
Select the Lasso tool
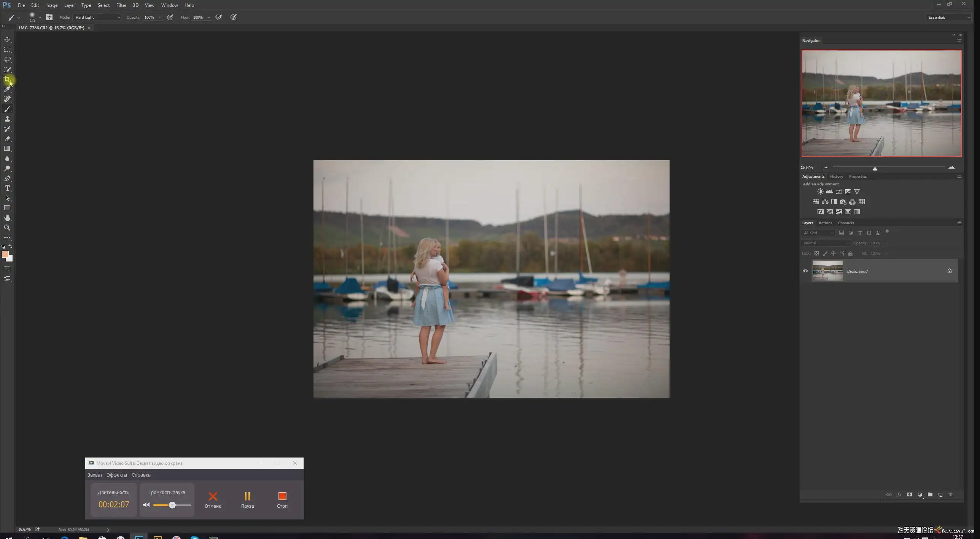click(x=7, y=59)
